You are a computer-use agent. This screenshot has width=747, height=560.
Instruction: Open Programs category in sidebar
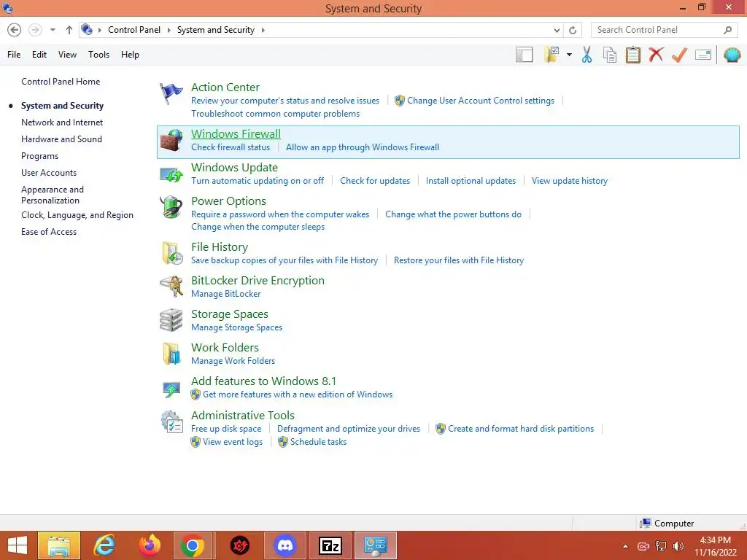[39, 156]
